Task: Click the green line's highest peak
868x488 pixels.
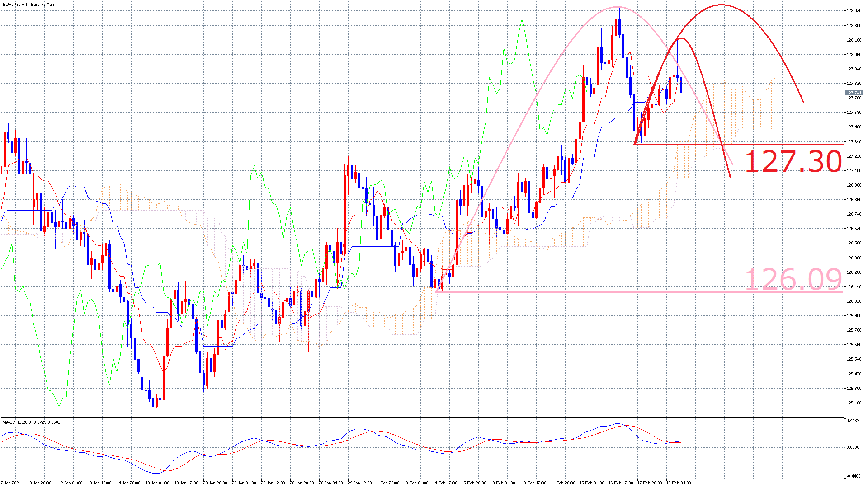Action: pyautogui.click(x=522, y=19)
